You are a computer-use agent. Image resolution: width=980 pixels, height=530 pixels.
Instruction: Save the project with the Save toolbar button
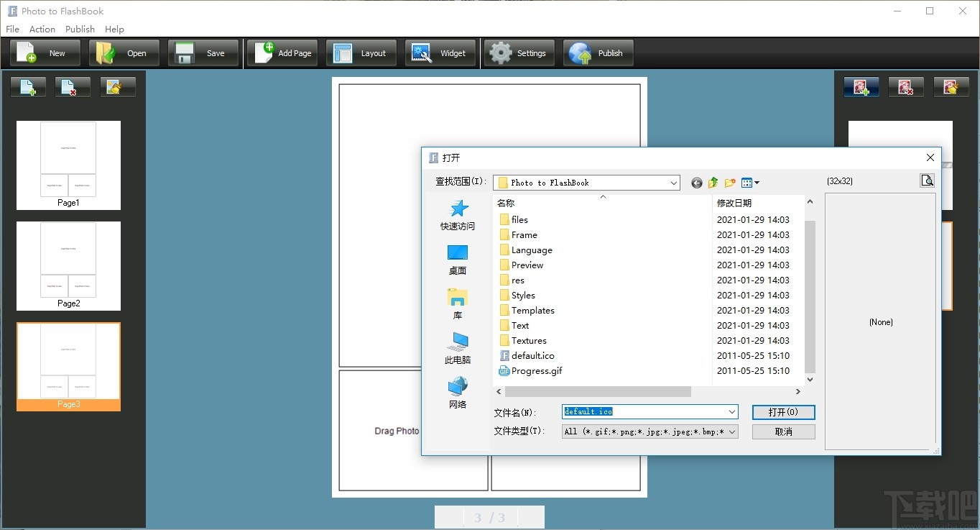tap(203, 53)
